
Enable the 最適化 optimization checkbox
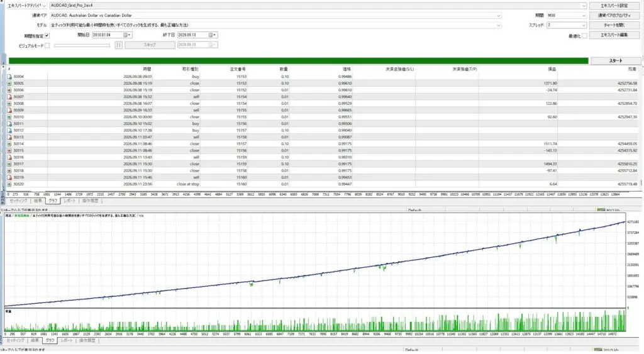click(x=584, y=36)
